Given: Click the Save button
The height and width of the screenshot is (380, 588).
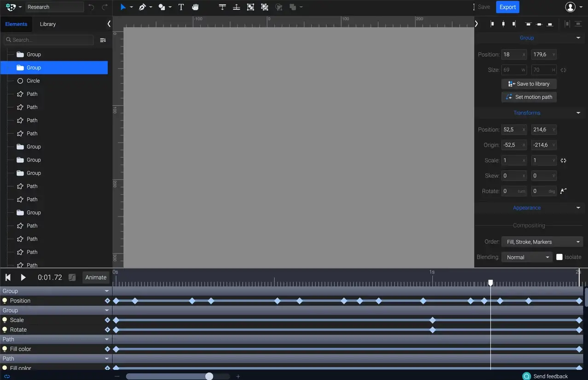Looking at the screenshot, I should pyautogui.click(x=484, y=7).
